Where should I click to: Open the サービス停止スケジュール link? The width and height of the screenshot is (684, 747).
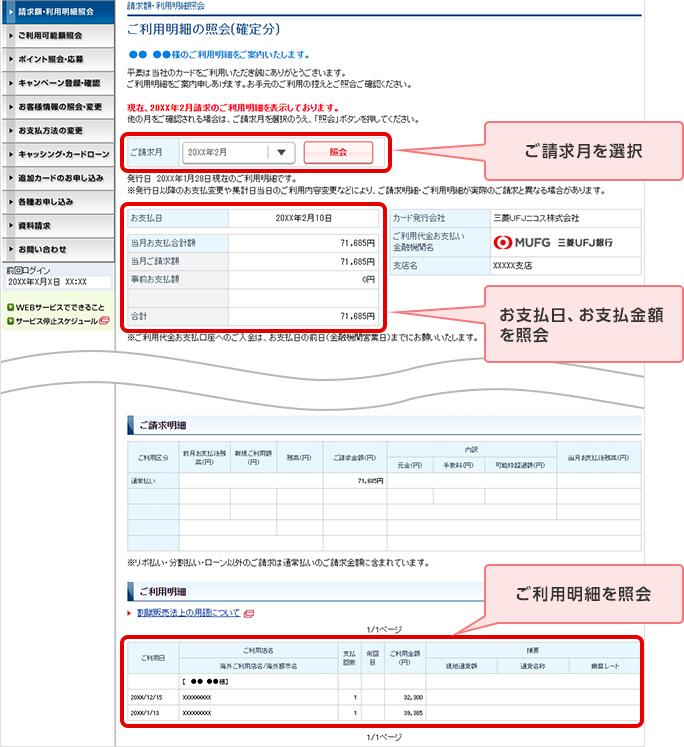coord(56,321)
